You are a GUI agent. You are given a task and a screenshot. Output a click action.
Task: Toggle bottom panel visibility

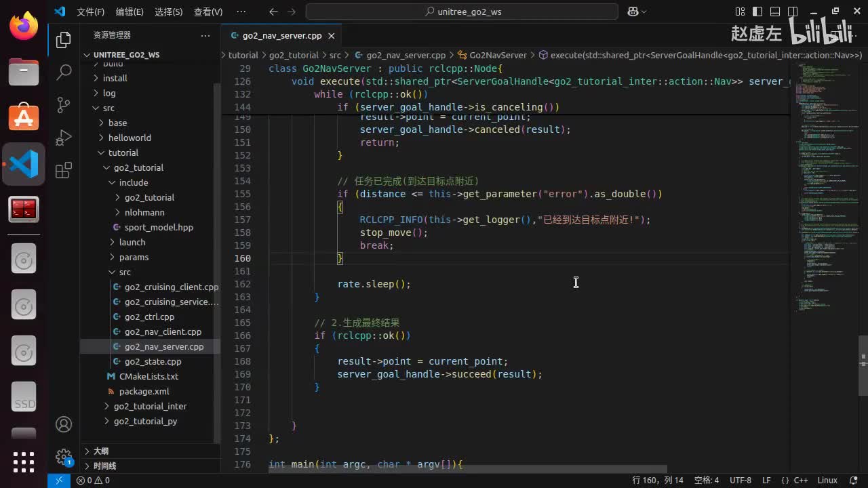774,12
